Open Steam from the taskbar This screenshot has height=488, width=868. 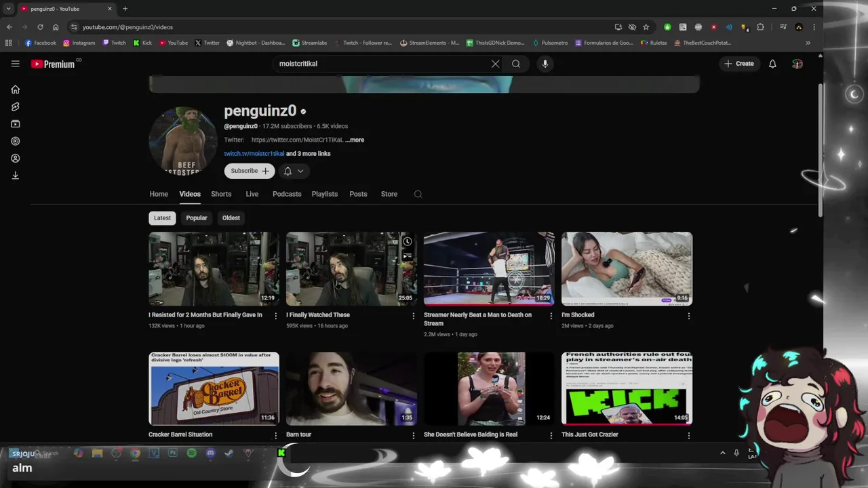click(x=229, y=453)
